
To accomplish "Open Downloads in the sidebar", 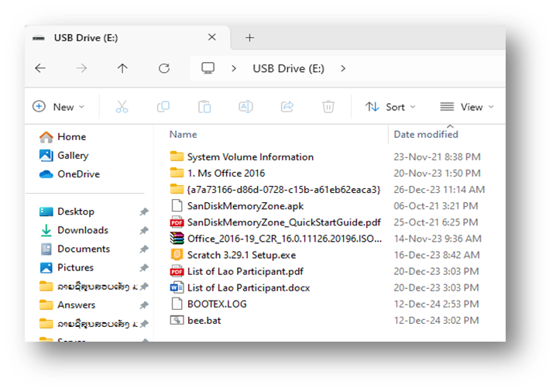I will [x=82, y=230].
